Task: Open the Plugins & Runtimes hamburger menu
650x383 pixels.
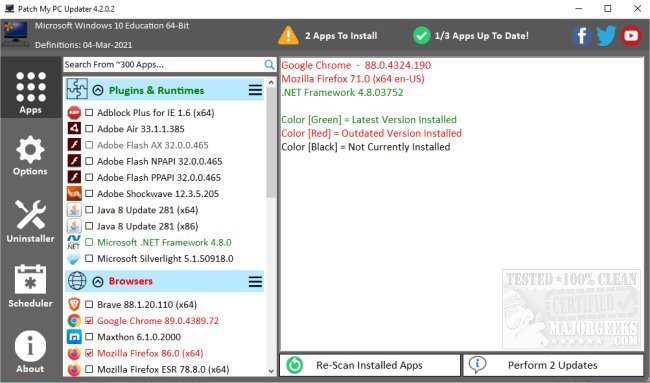Action: (255, 90)
